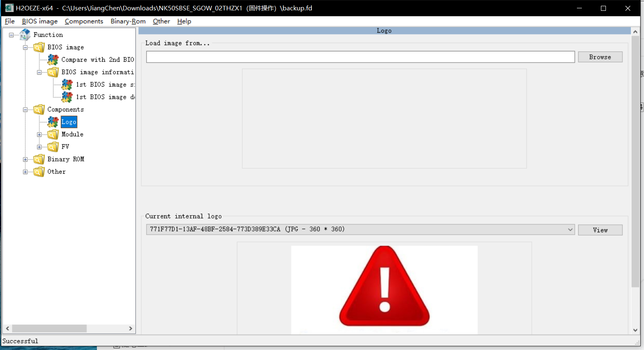Minimize the H2OEZE window
Image resolution: width=644 pixels, height=350 pixels.
[579, 8]
